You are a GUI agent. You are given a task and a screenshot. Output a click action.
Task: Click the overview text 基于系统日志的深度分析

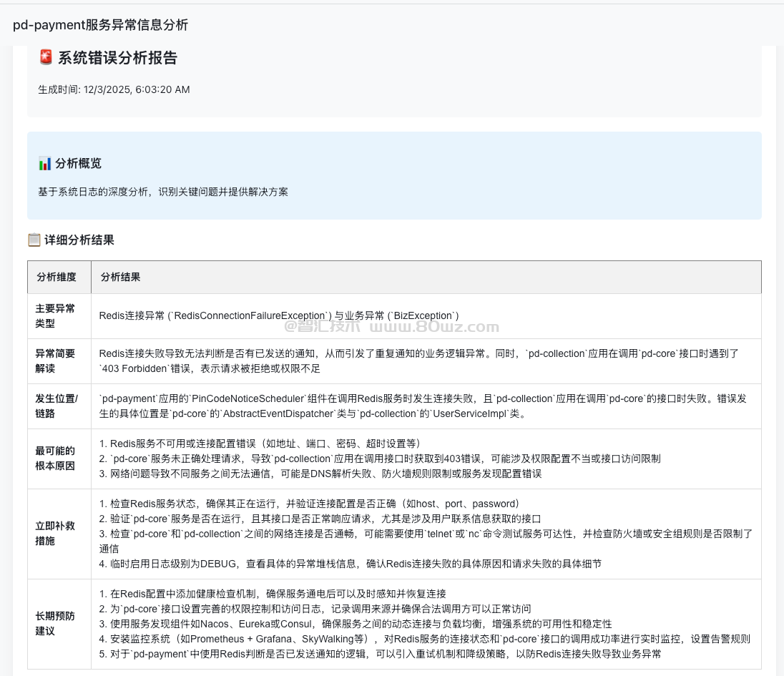point(163,192)
